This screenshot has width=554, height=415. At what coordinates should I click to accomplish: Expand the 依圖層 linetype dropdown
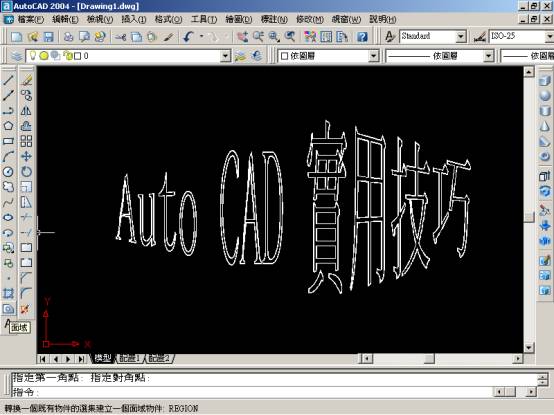tap(488, 56)
